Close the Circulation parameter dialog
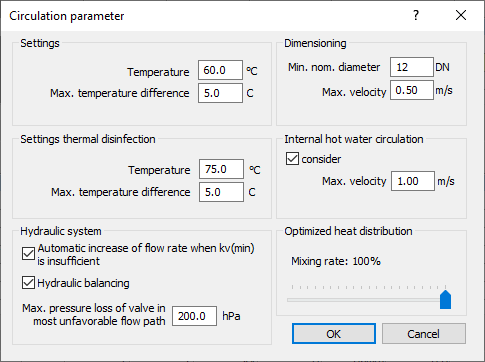The height and width of the screenshot is (362, 485). [x=461, y=15]
